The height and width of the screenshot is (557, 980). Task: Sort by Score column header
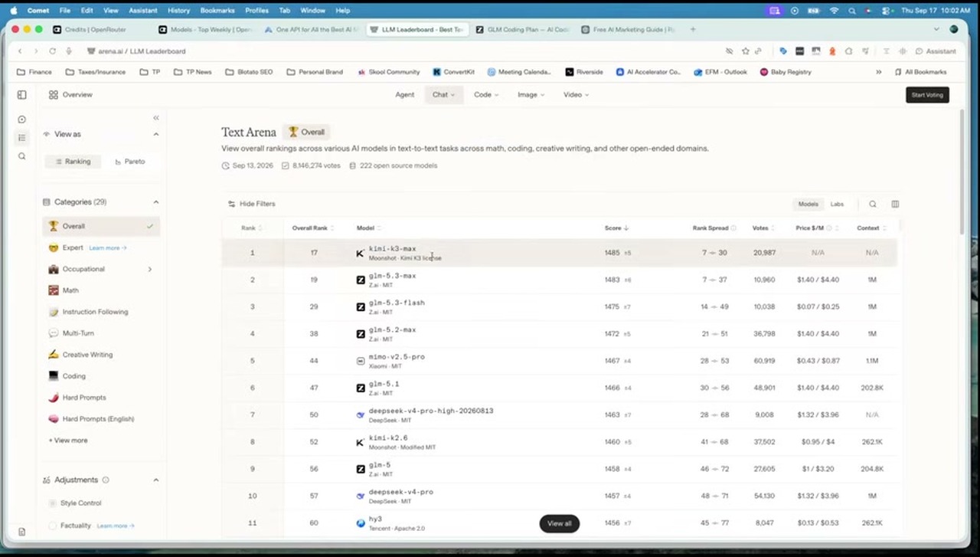pyautogui.click(x=616, y=228)
